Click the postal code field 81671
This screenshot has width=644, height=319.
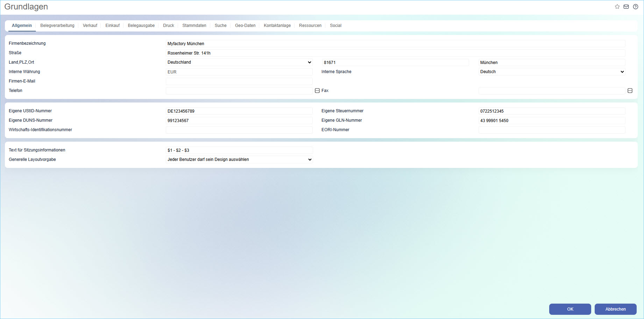pos(395,63)
